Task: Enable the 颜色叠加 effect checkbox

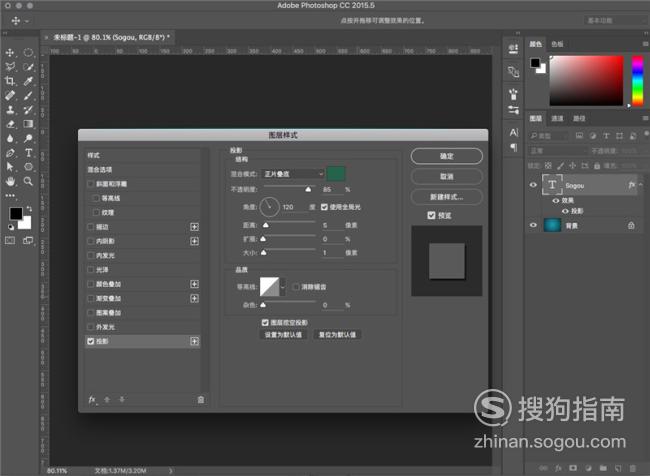Action: (x=90, y=284)
